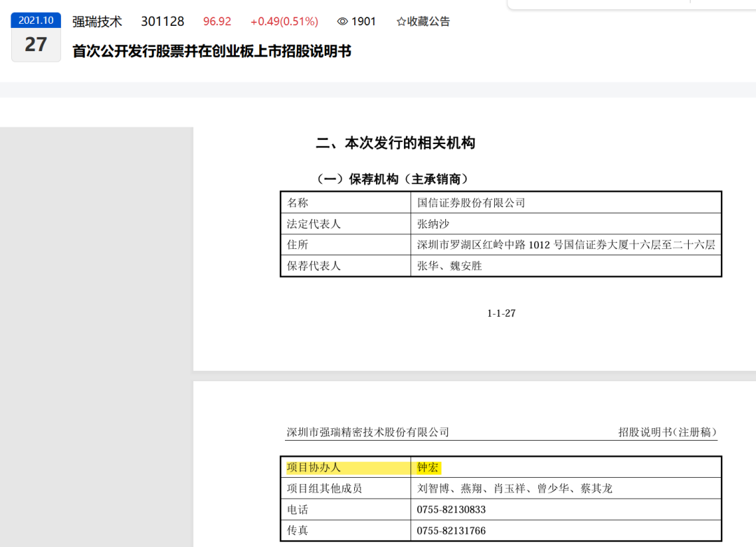Select highlighted name 钟宏
The height and width of the screenshot is (547, 756).
pyautogui.click(x=428, y=467)
